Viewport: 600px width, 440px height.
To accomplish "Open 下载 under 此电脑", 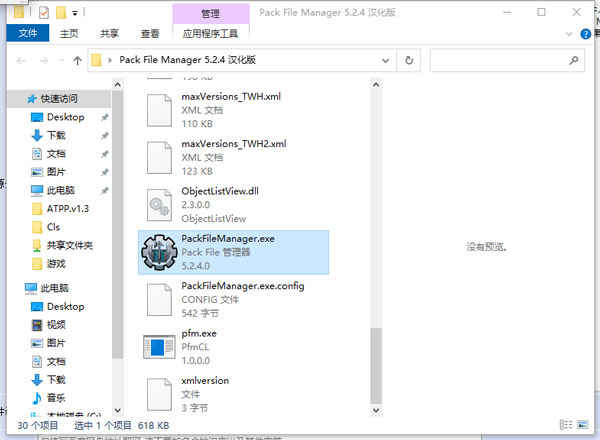I will [x=56, y=380].
